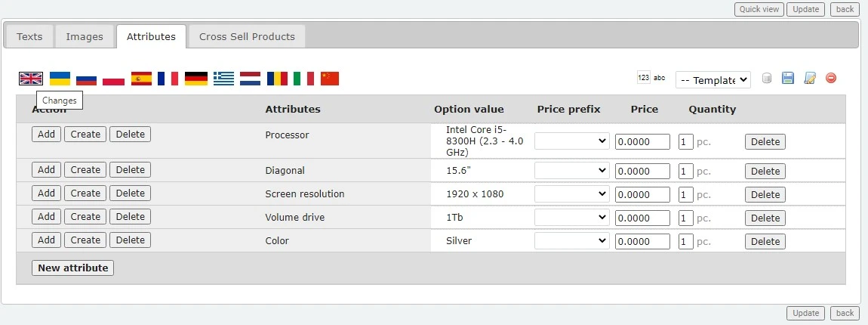
Task: Click the New attribute button
Action: [72, 268]
